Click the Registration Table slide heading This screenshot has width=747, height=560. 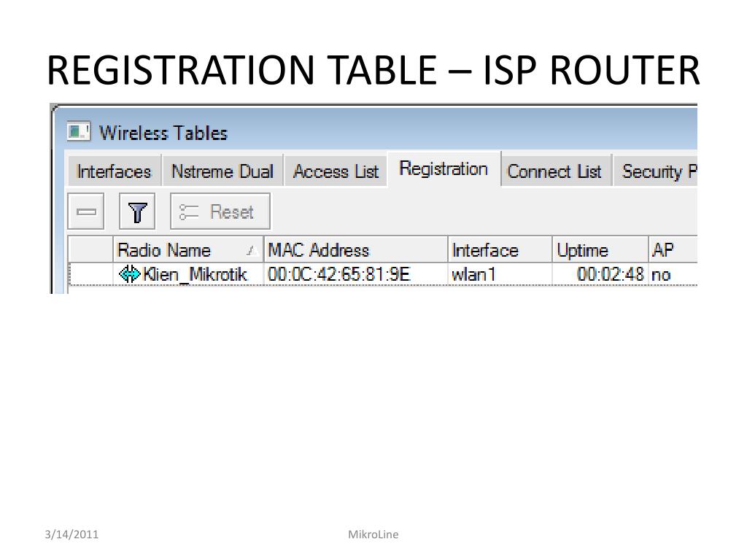coord(373,70)
